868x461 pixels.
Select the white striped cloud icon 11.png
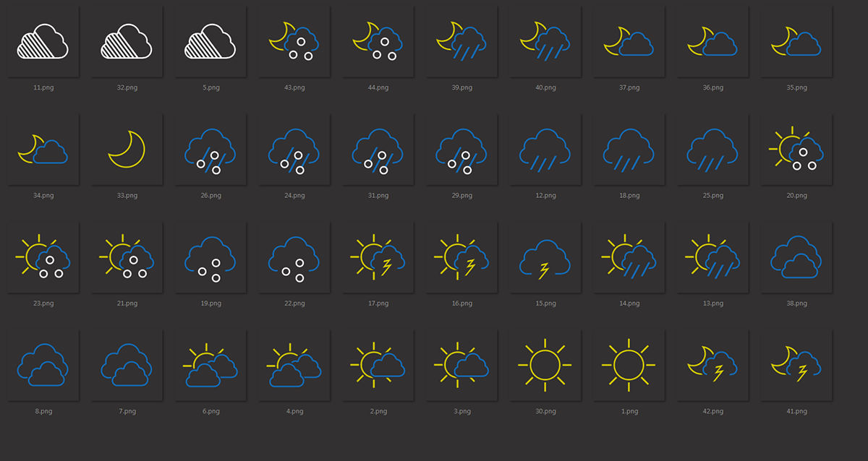43,40
